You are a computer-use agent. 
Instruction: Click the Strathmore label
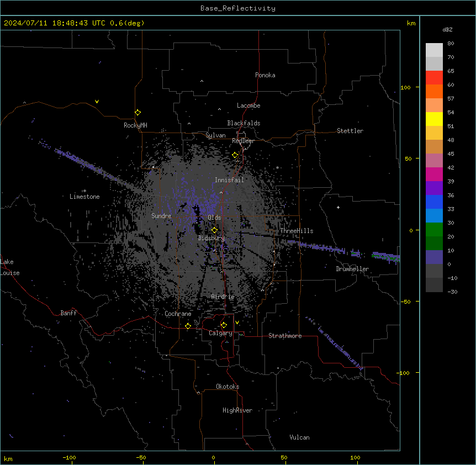(x=285, y=336)
